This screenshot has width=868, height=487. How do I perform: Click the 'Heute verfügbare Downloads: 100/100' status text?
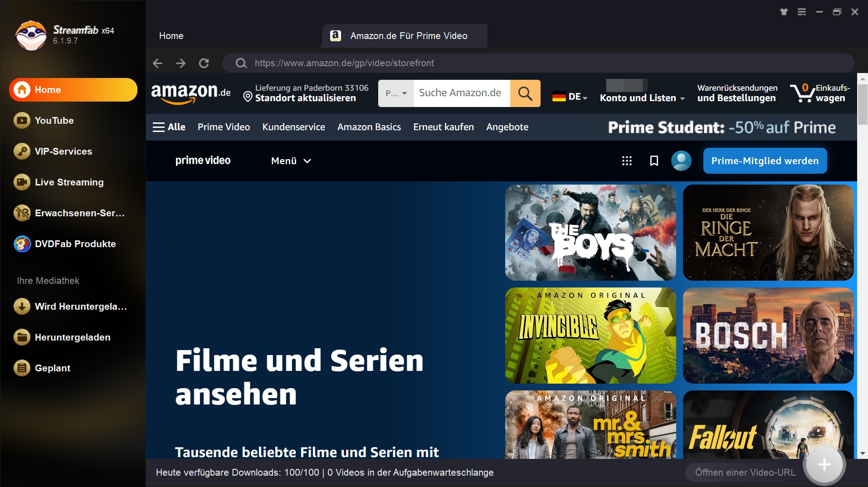pos(237,472)
